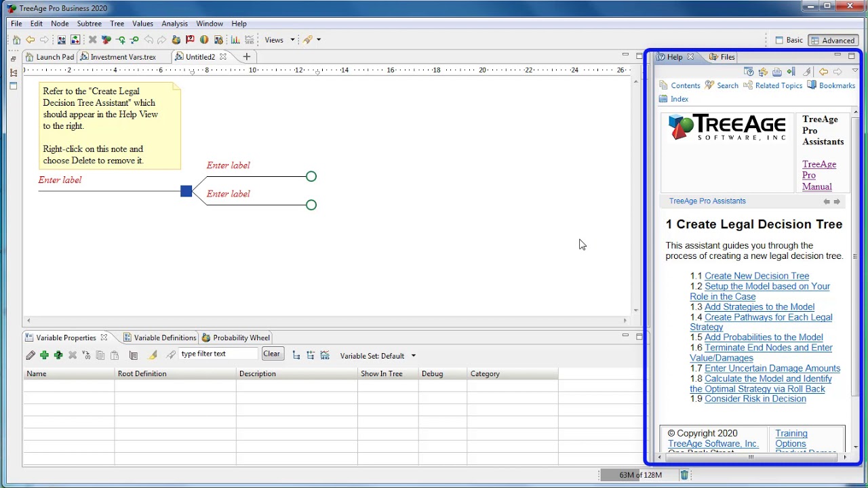
Task: Open the Files tab
Action: coord(722,57)
